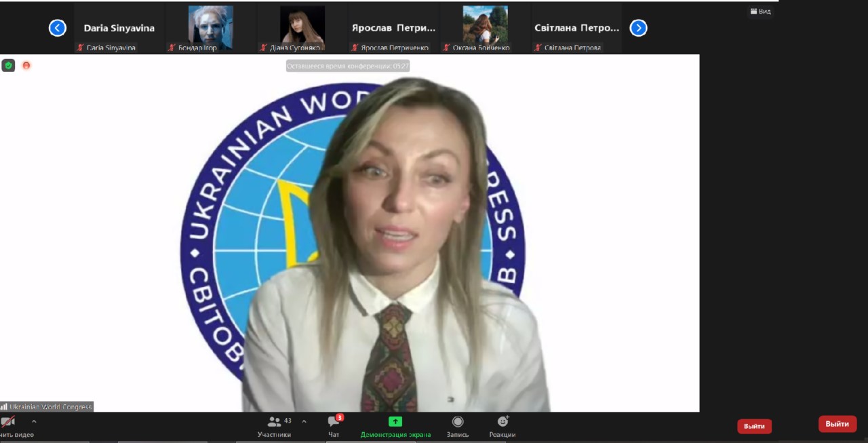
Task: Select Daria Sinyavina participant tile
Action: 119,28
